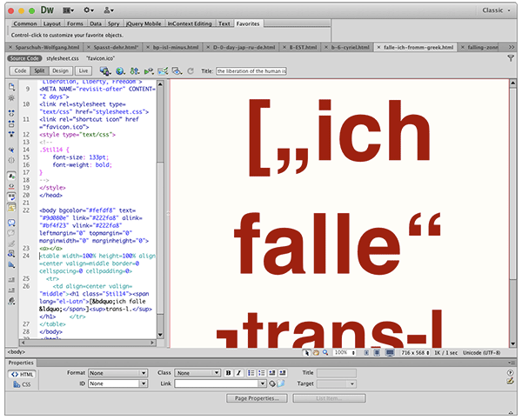Choose the Select arrow tool in status bar
Image resolution: width=522 pixels, height=420 pixels.
click(x=306, y=352)
